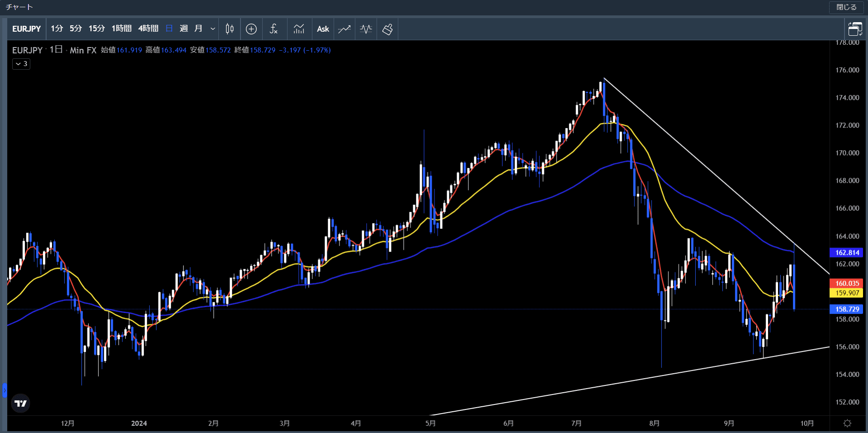
Task: Select the 5分 timeframe
Action: pos(75,29)
